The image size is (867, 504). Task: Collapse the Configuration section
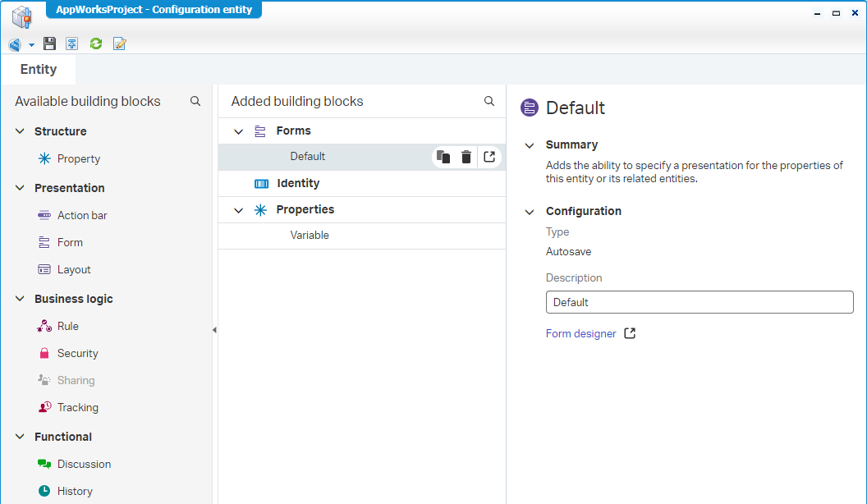coord(530,212)
